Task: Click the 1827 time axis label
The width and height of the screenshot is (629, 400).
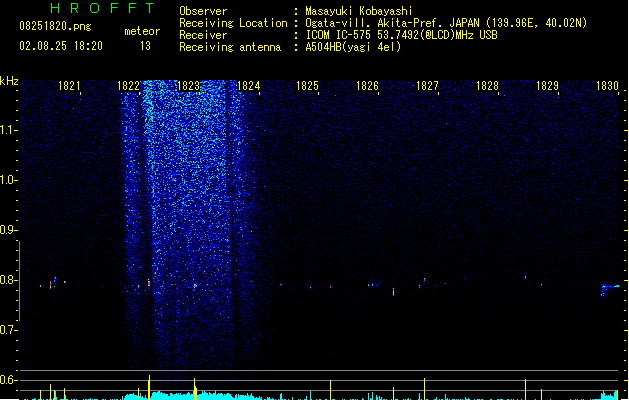Action: coord(427,86)
